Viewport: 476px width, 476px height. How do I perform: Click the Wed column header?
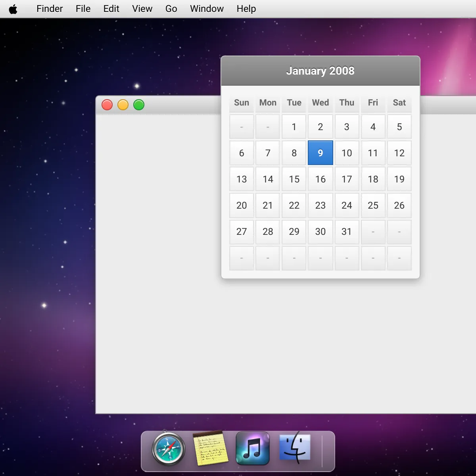[320, 103]
